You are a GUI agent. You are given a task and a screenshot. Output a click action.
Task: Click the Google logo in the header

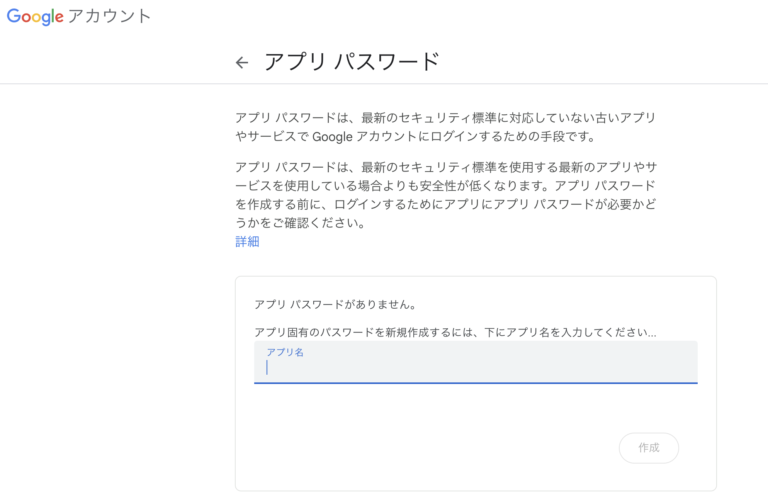coord(35,17)
